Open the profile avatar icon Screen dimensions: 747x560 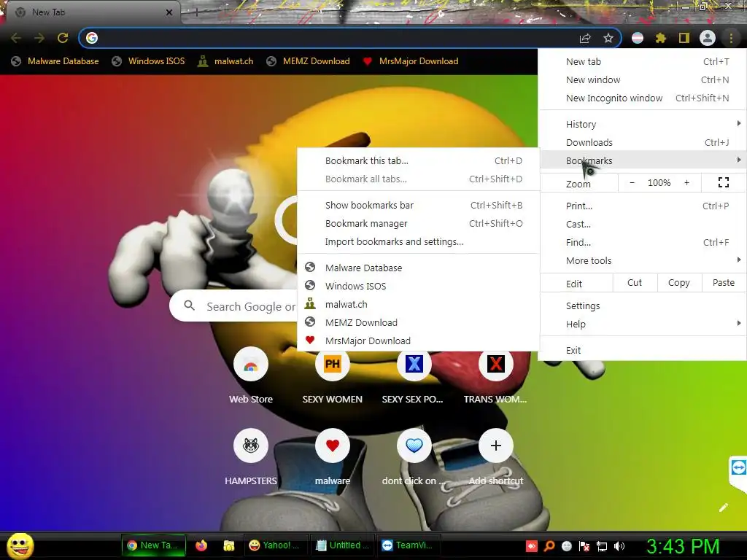click(x=708, y=38)
